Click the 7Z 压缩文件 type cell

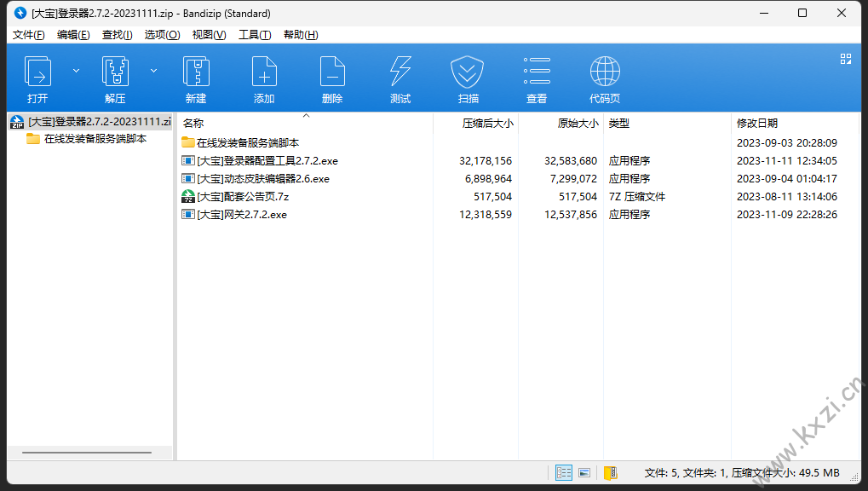(x=636, y=196)
